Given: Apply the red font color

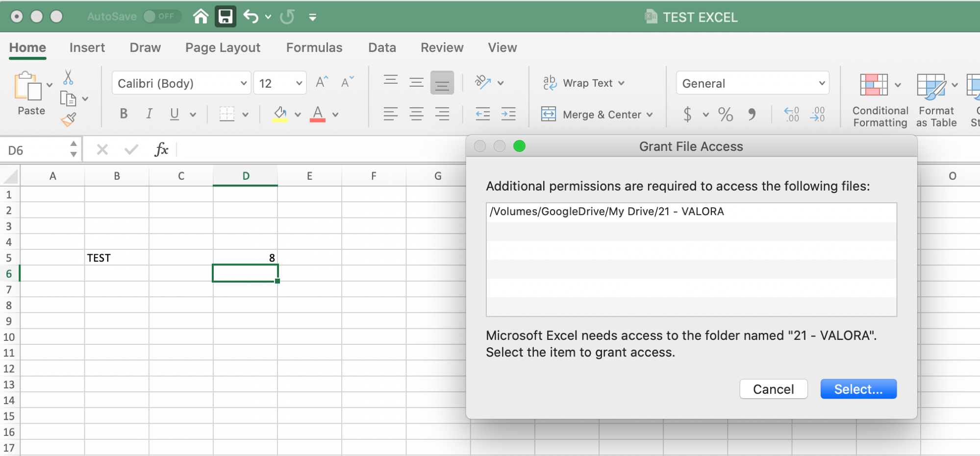Looking at the screenshot, I should [x=318, y=114].
